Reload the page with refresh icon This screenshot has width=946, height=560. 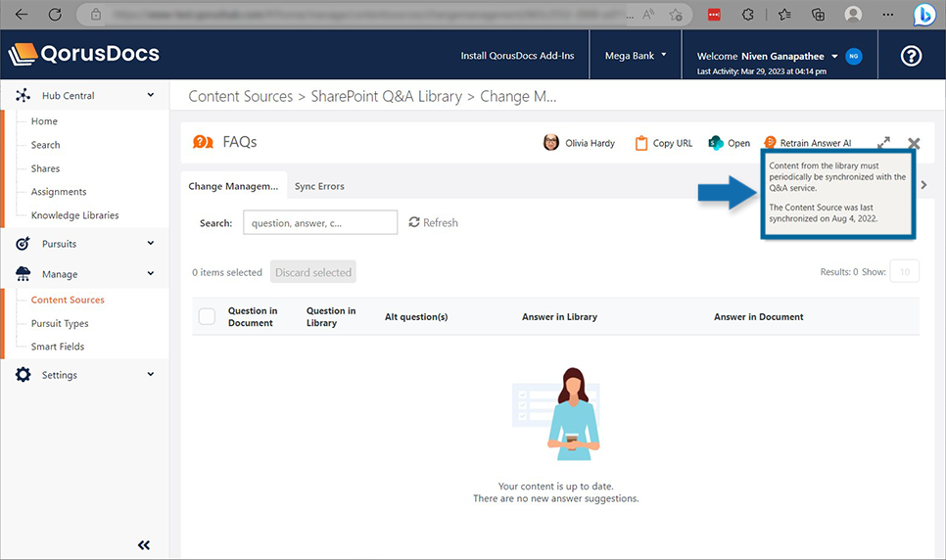tap(55, 14)
